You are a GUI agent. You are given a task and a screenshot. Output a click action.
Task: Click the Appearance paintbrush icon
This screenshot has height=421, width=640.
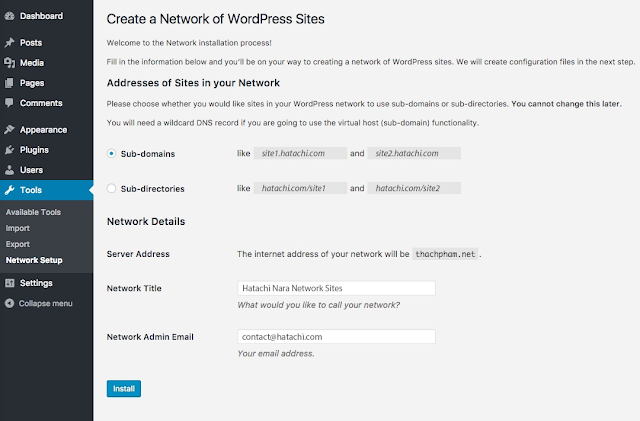9,130
